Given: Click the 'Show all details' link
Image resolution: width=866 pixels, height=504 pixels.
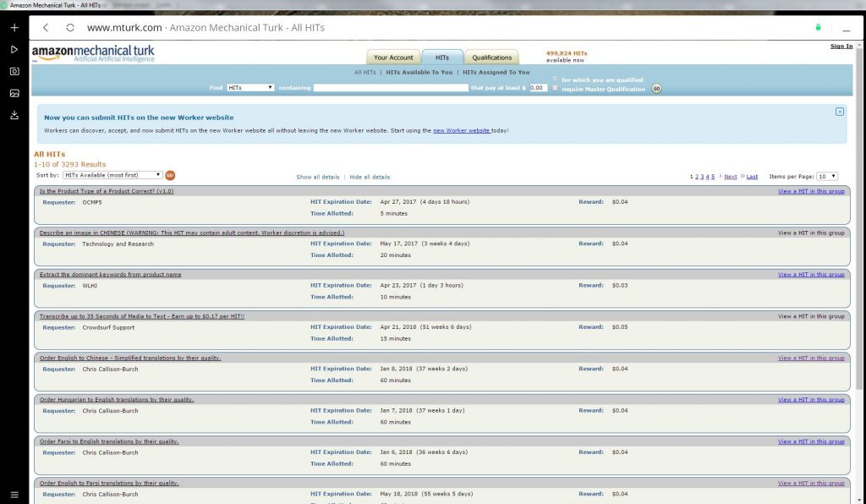Looking at the screenshot, I should (x=317, y=178).
